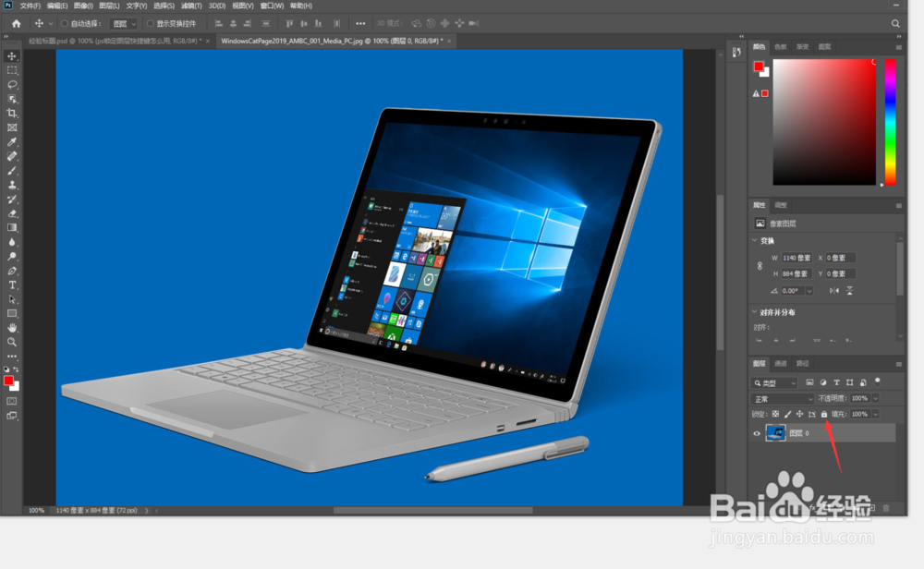Select the Lasso tool
Image resolution: width=924 pixels, height=569 pixels.
point(12,84)
